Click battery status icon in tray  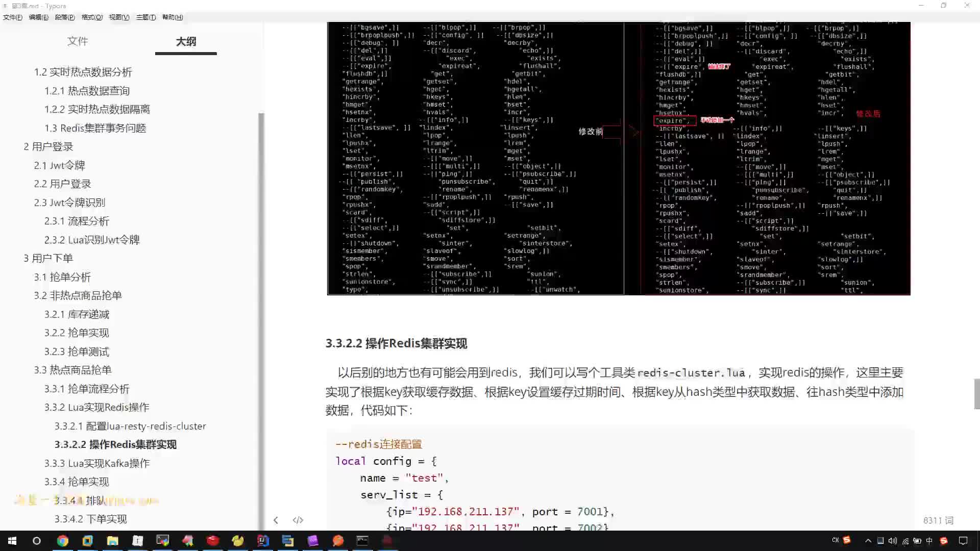point(917,541)
